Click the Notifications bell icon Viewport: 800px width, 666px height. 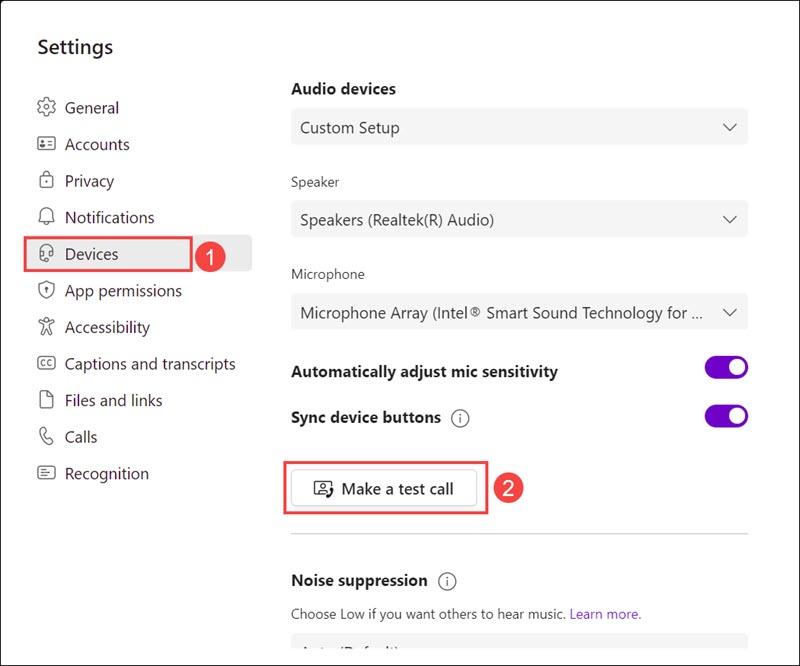(x=46, y=217)
